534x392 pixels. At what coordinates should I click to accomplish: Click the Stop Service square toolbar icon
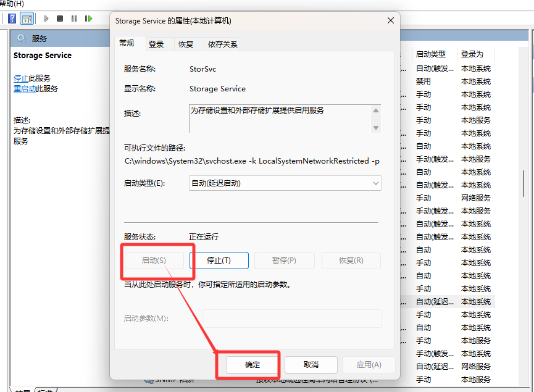60,19
